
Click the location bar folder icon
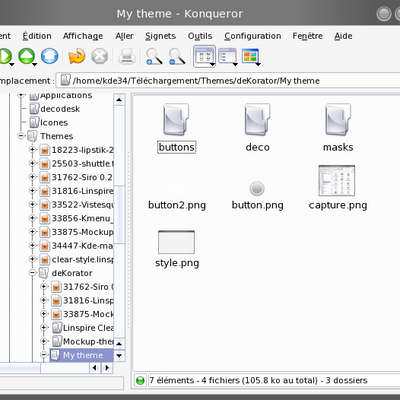coord(65,80)
